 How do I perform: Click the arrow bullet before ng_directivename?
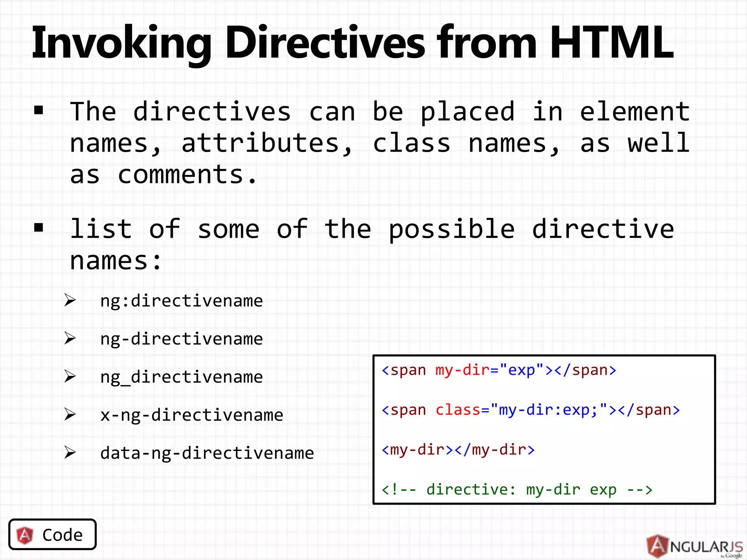point(70,376)
